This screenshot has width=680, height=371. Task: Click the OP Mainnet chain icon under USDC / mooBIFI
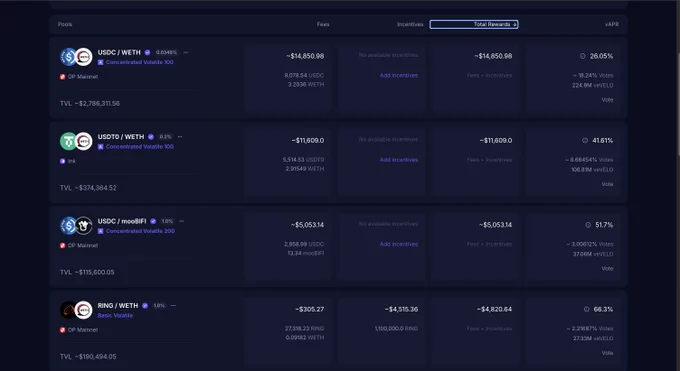(x=62, y=246)
